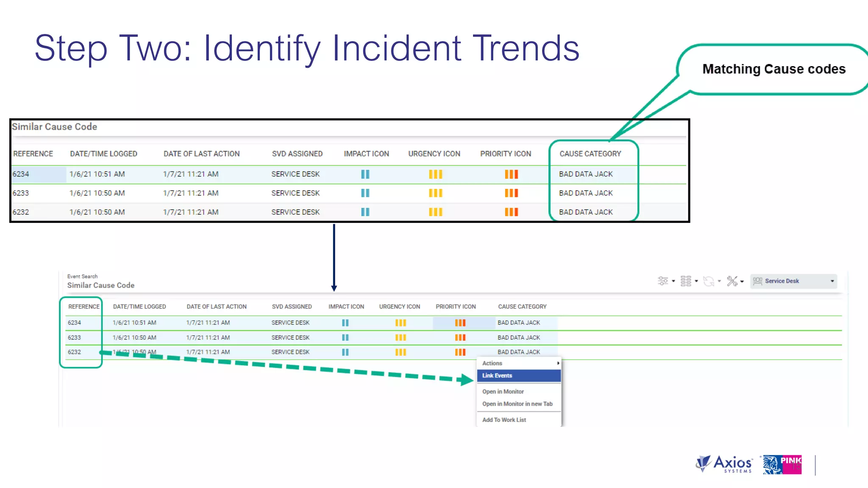This screenshot has width=868, height=488.
Task: Click Add To Work List option
Action: coord(504,420)
